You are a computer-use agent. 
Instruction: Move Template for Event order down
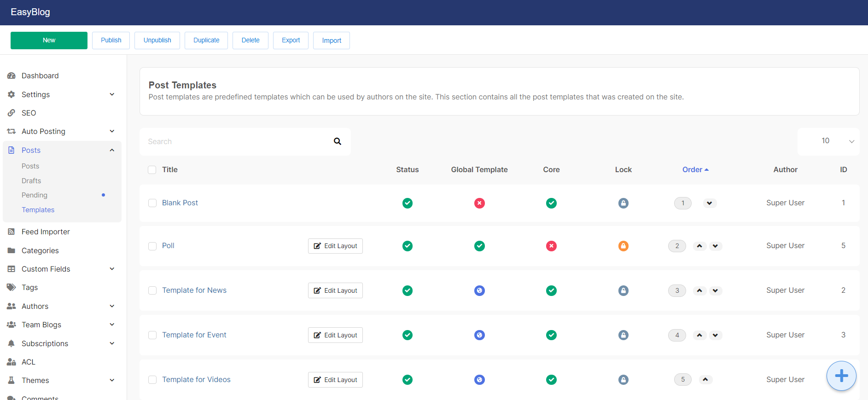coord(715,335)
